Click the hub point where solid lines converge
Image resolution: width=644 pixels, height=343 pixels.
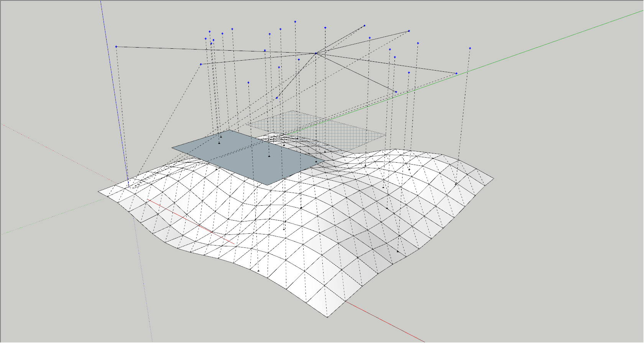(x=315, y=53)
